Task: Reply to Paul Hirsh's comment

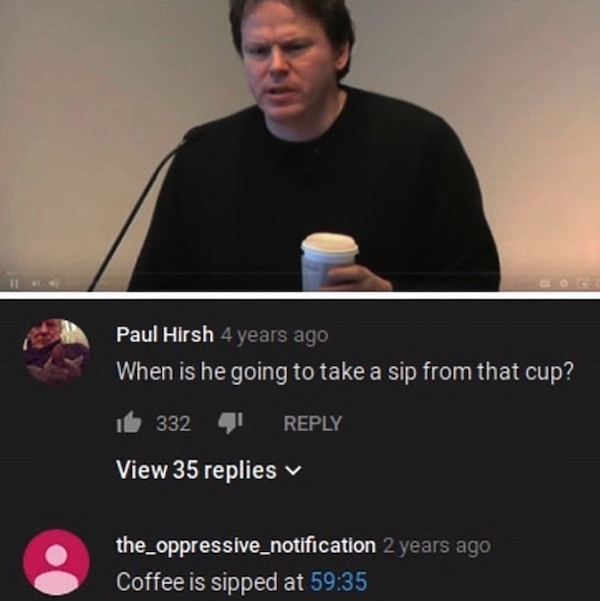Action: (x=313, y=423)
